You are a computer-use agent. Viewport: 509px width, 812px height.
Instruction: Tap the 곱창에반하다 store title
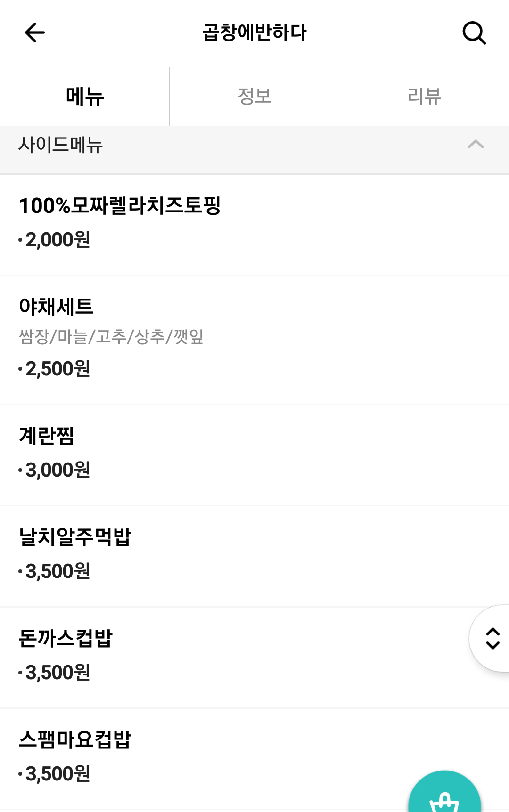coord(254,32)
